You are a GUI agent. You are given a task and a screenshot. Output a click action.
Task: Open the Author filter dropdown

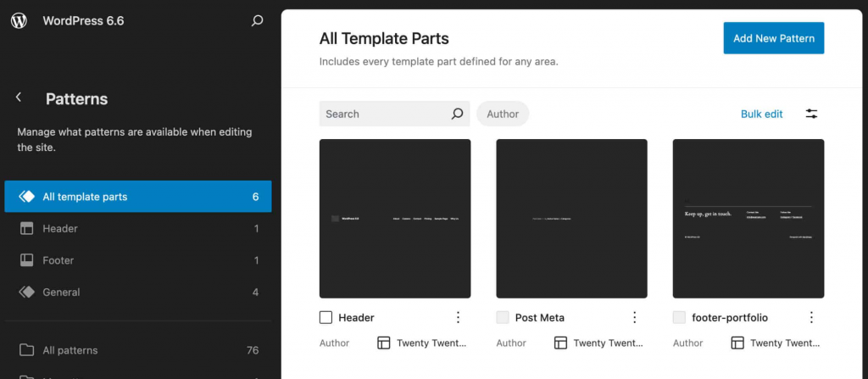coord(503,114)
